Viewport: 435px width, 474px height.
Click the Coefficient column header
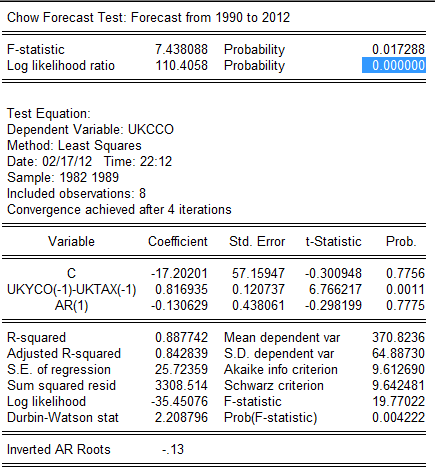pyautogui.click(x=178, y=241)
